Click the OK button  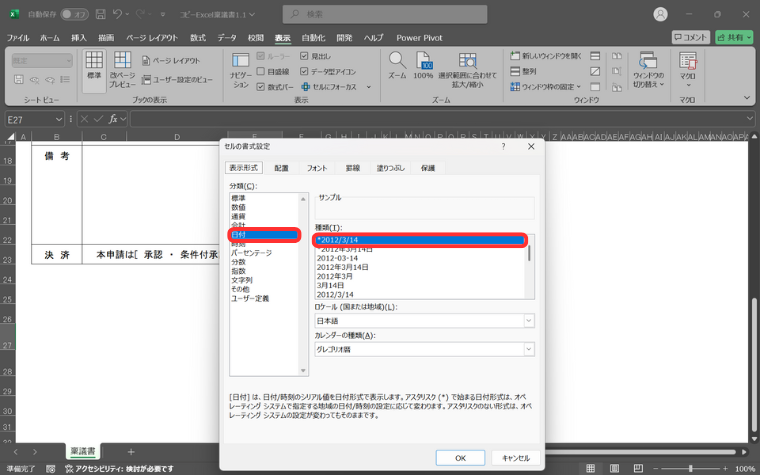point(460,457)
